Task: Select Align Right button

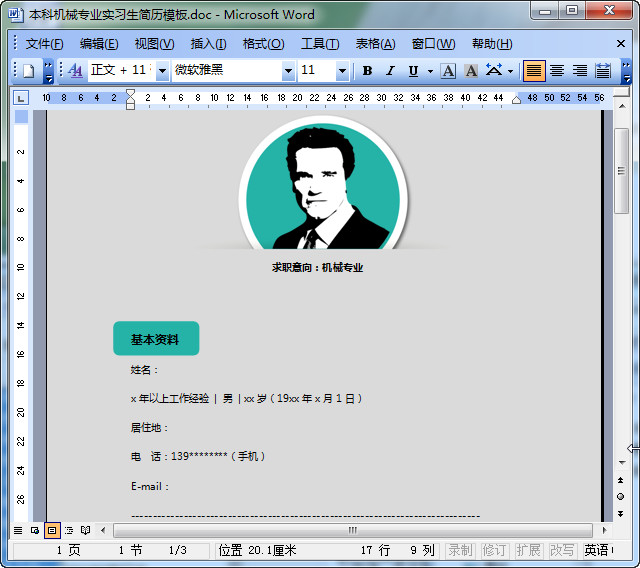Action: tap(580, 71)
